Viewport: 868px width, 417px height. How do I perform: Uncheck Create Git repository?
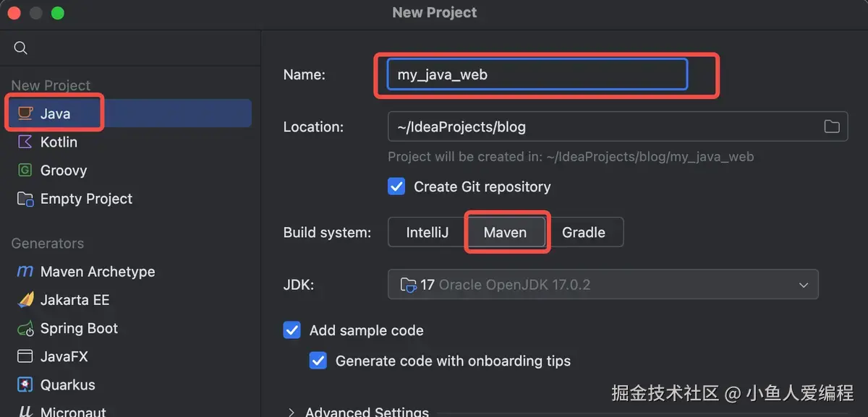tap(396, 186)
